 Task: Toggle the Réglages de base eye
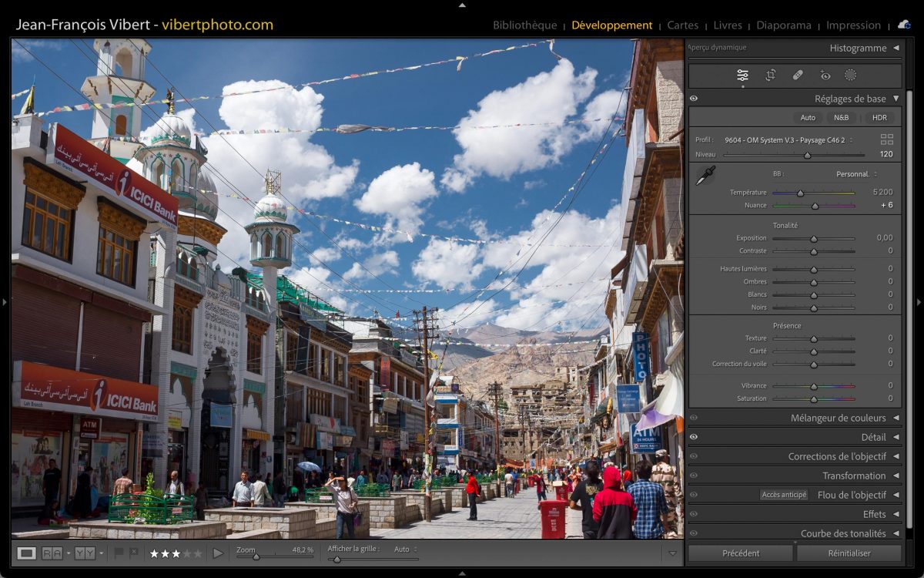point(694,99)
